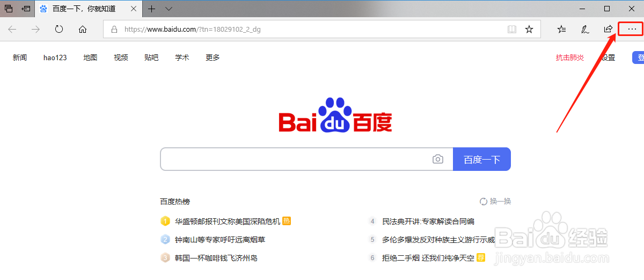Click the Baidu logo
This screenshot has height=280, width=644.
pos(335,115)
